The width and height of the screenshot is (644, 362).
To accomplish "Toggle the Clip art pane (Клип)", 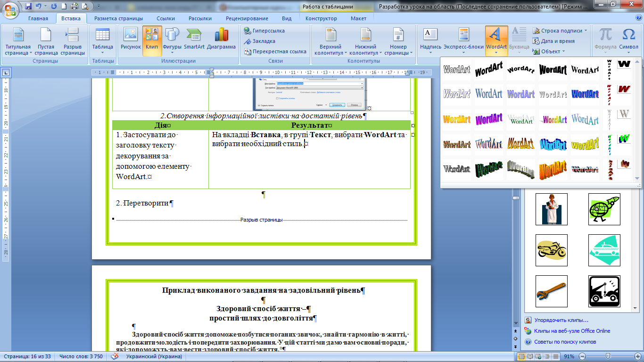I will (152, 41).
